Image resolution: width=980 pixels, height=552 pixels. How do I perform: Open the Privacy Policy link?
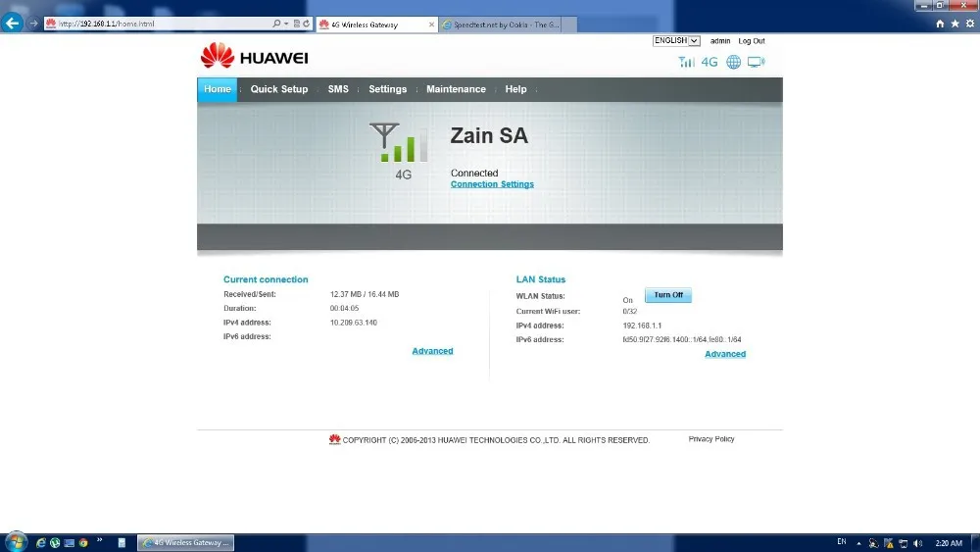pyautogui.click(x=711, y=439)
